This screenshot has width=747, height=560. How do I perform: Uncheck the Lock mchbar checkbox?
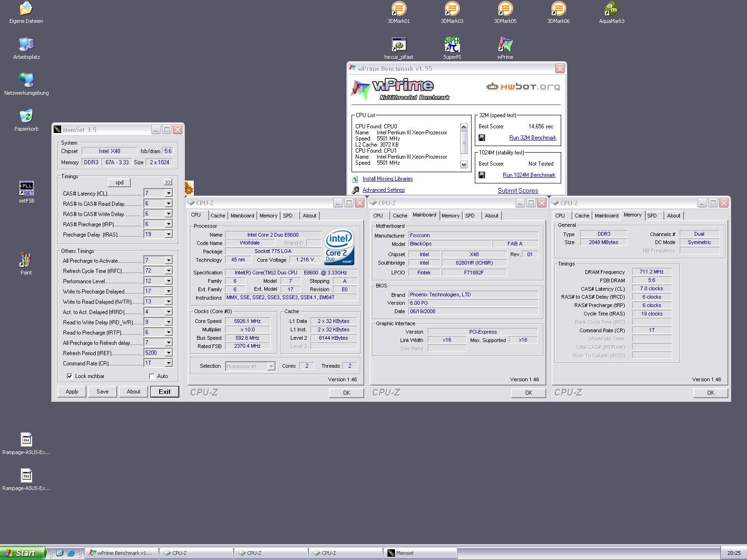(x=70, y=376)
